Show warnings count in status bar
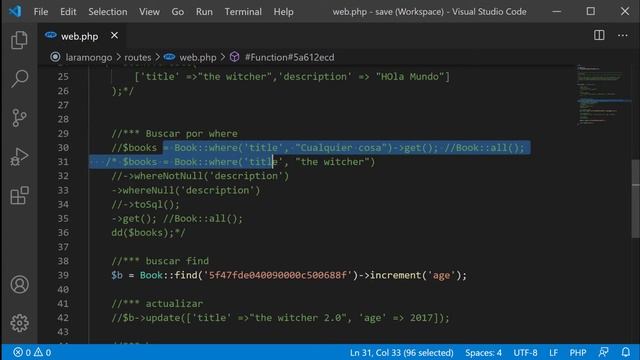 click(42, 352)
